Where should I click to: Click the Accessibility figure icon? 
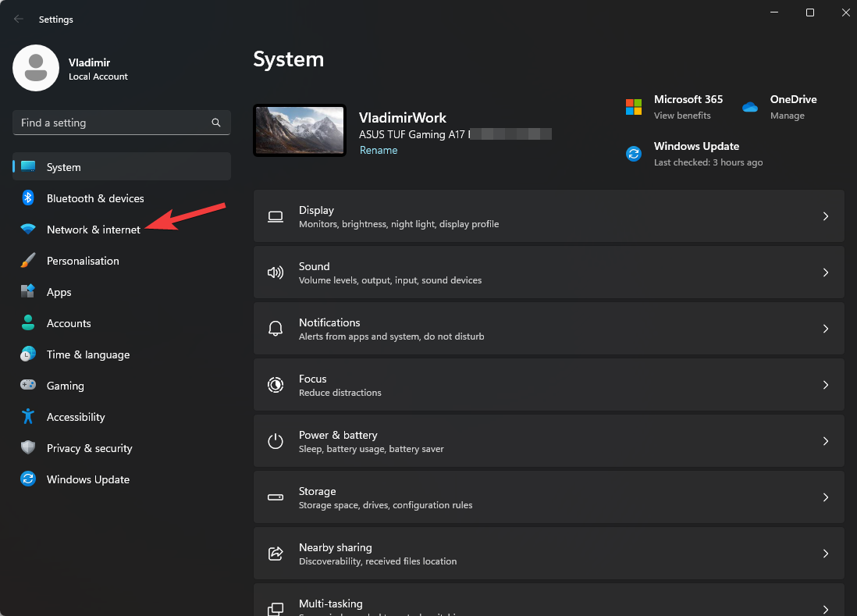click(x=28, y=417)
